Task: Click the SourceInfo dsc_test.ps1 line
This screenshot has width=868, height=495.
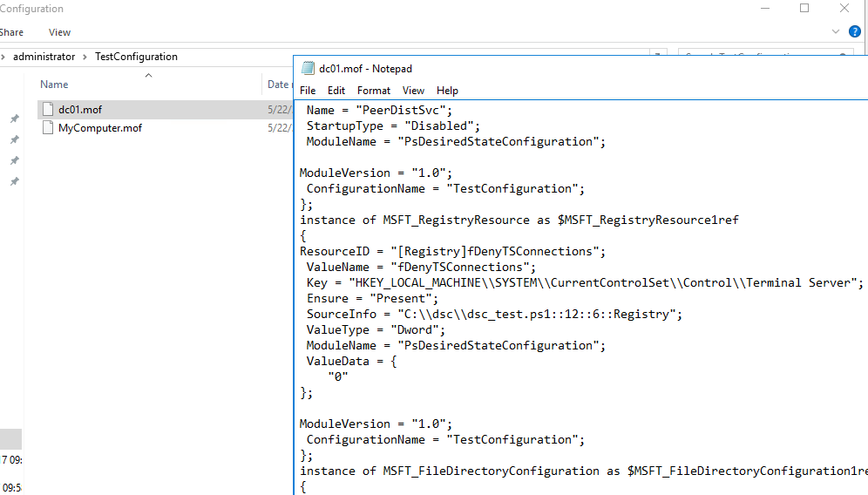Action: pos(494,314)
